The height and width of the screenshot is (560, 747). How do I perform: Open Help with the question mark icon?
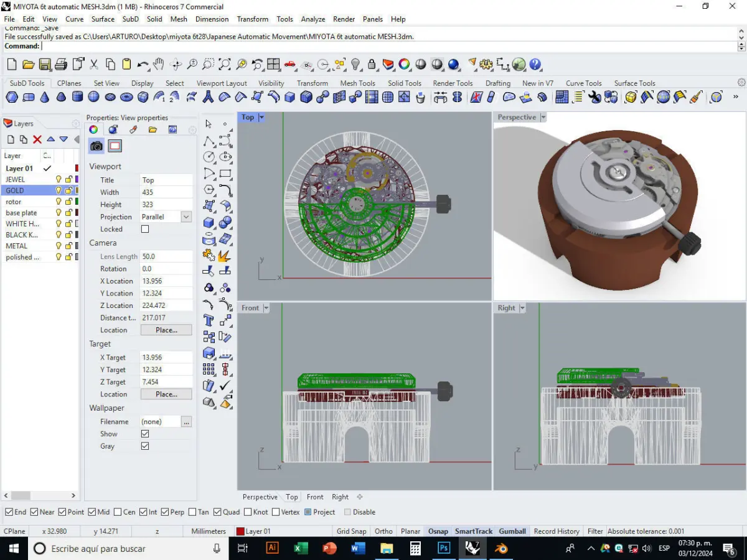click(535, 64)
